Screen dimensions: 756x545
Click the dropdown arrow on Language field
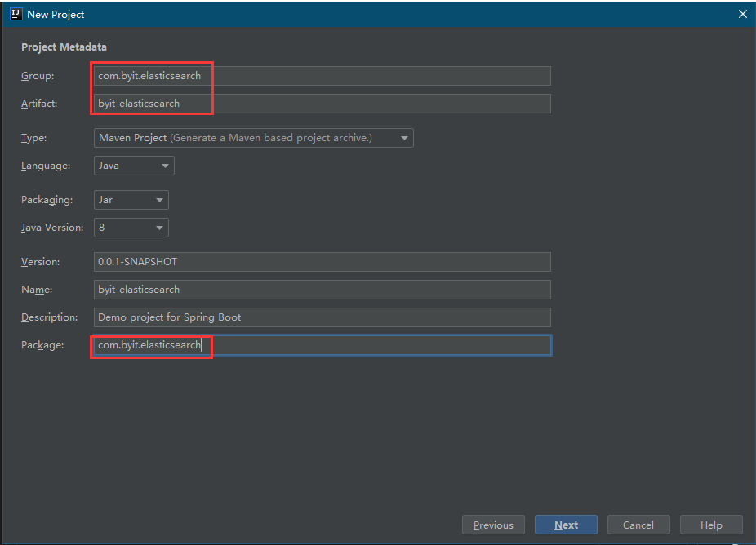(167, 166)
